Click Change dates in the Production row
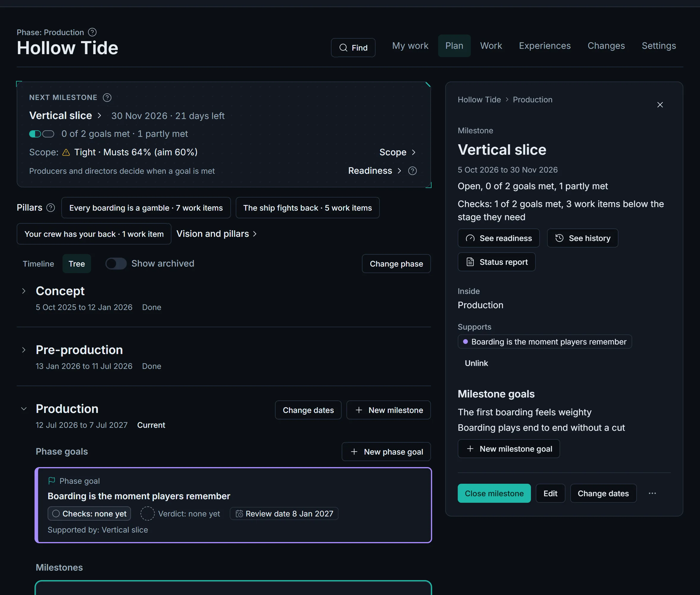700x595 pixels. [308, 410]
